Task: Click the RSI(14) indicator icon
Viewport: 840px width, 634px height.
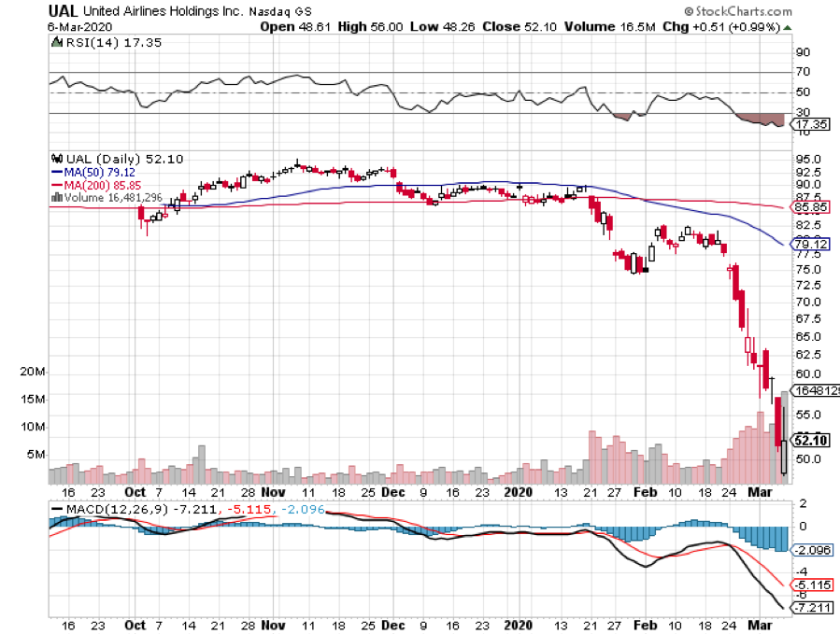Action: (x=56, y=42)
